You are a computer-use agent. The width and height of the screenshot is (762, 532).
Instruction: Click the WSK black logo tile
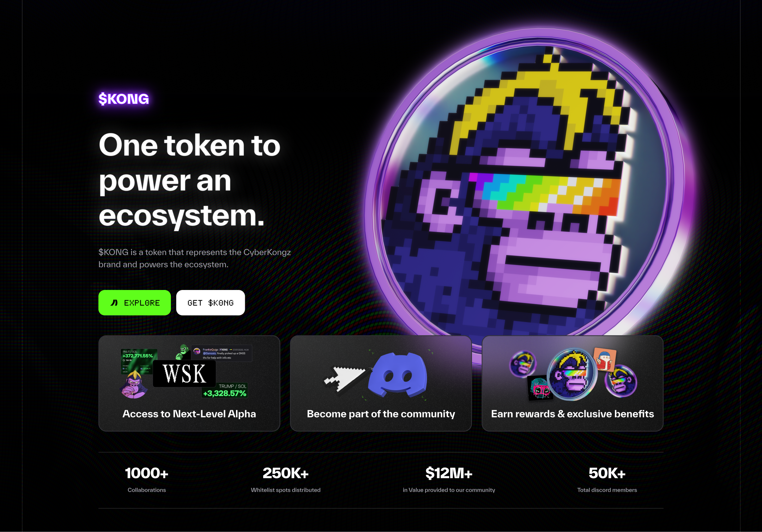click(x=184, y=374)
